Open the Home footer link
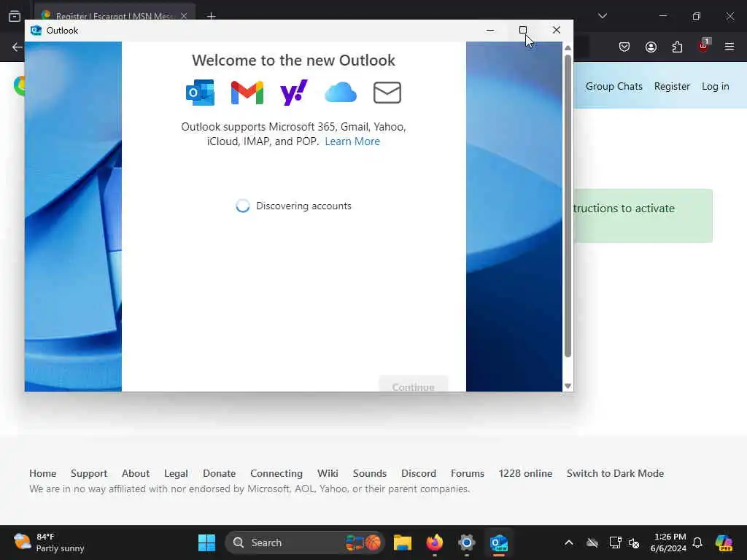 [x=42, y=473]
